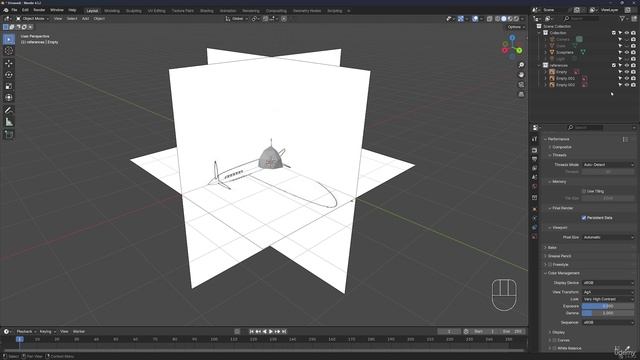Collapse the Performance panel
The height and width of the screenshot is (360, 640).
558,139
